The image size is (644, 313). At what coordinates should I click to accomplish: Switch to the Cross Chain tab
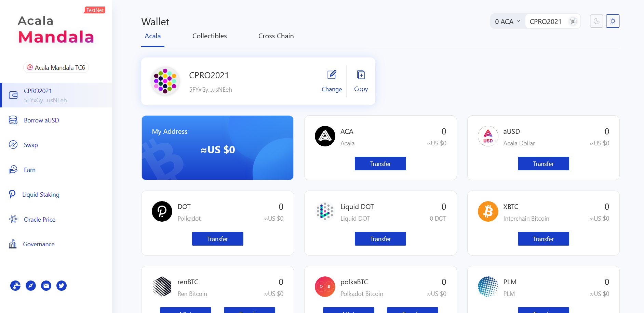click(x=276, y=36)
